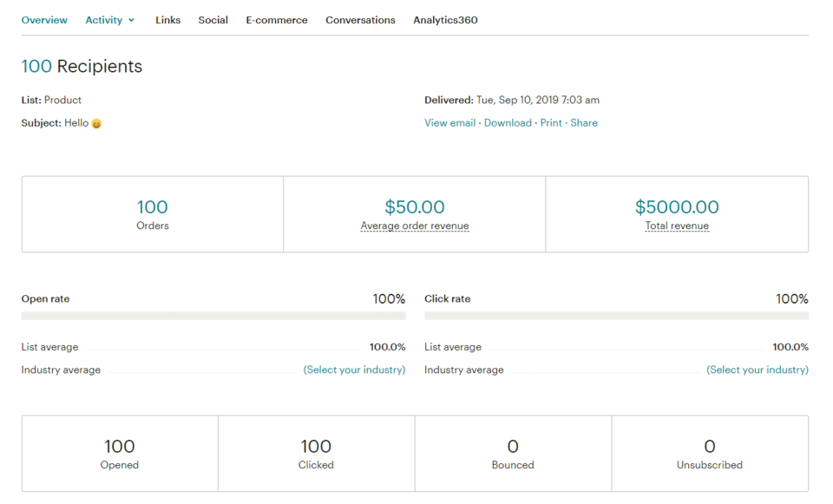The height and width of the screenshot is (504, 833).
Task: Click the Download report link
Action: click(508, 123)
